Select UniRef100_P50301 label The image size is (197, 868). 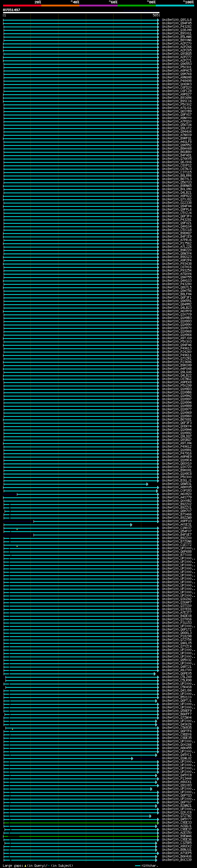177,67
